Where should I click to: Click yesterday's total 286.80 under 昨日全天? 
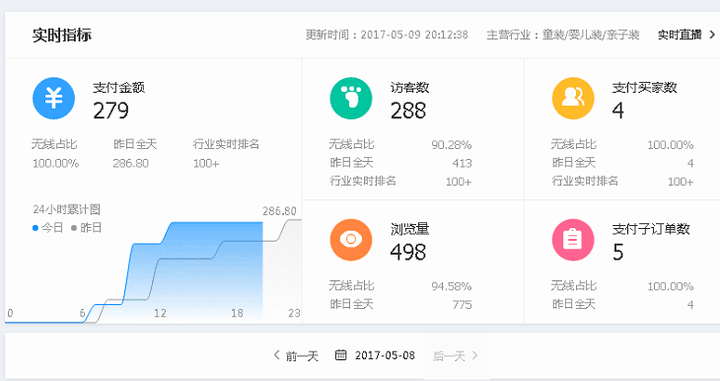[131, 163]
